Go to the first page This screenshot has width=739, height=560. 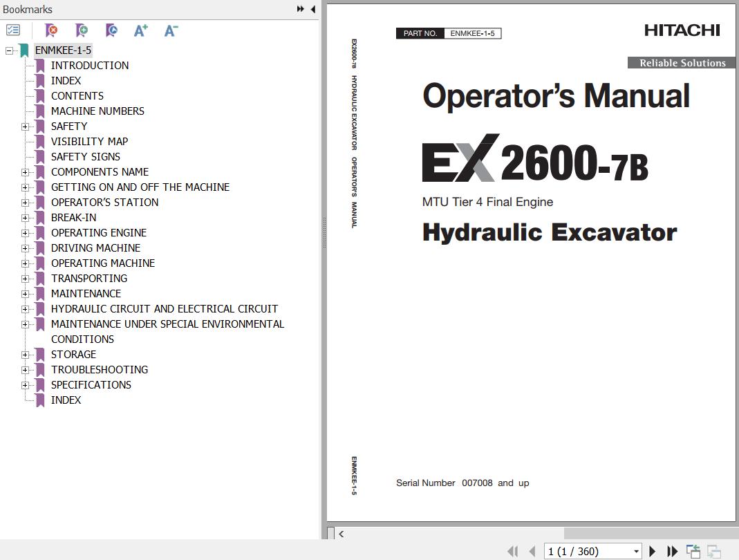click(513, 551)
